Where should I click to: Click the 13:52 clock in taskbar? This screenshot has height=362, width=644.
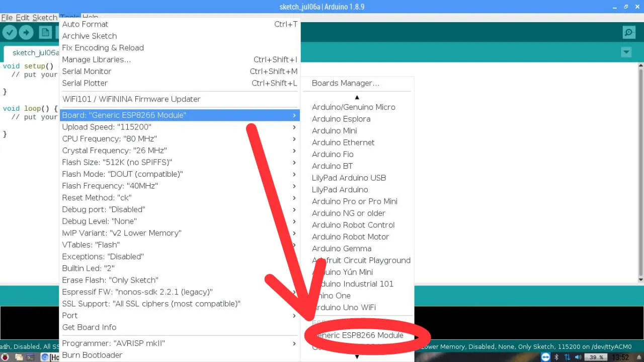[x=621, y=357]
